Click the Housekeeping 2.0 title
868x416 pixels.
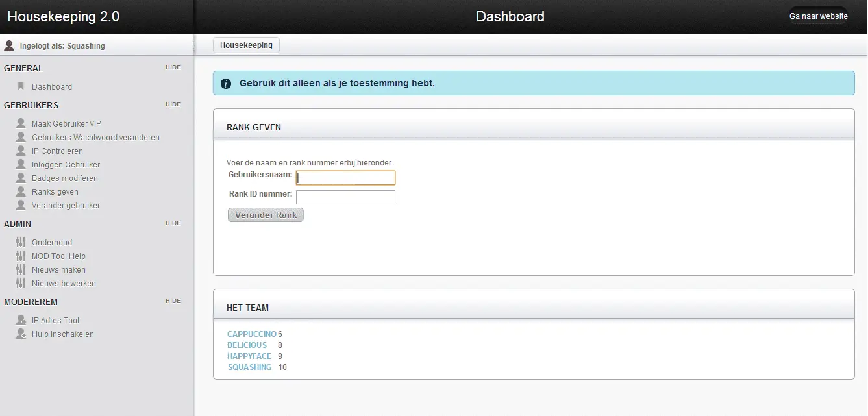(64, 17)
